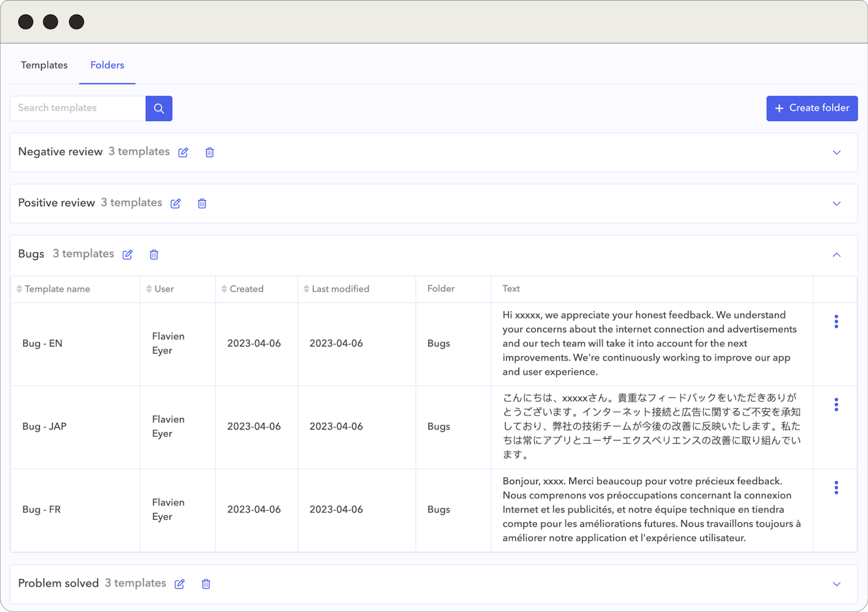The height and width of the screenshot is (612, 868).
Task: Select the Folders tab
Action: (107, 65)
